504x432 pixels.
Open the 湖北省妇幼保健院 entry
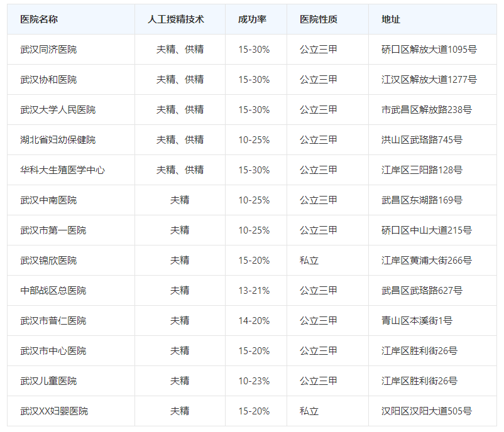point(58,140)
